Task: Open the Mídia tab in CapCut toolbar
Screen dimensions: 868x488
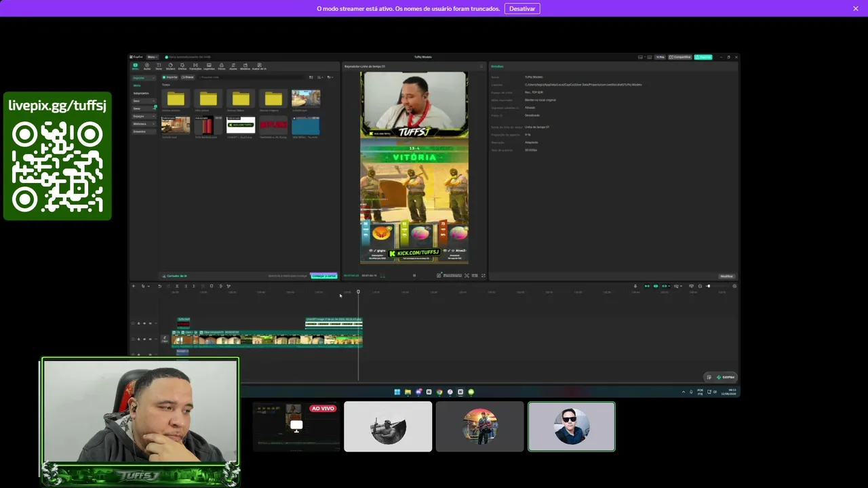Action: pyautogui.click(x=135, y=66)
